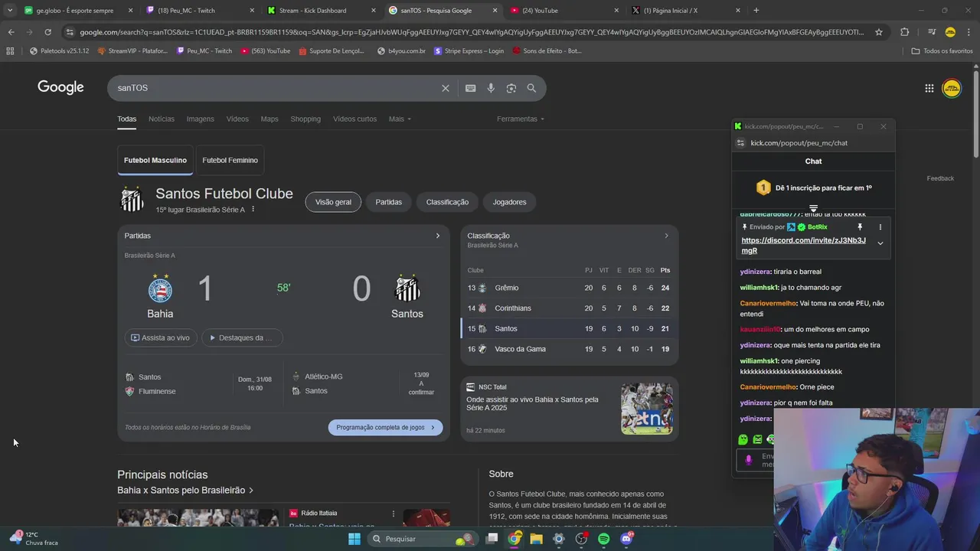The width and height of the screenshot is (980, 551).
Task: Open Todos os favoritos bookmarks folder
Action: click(942, 51)
